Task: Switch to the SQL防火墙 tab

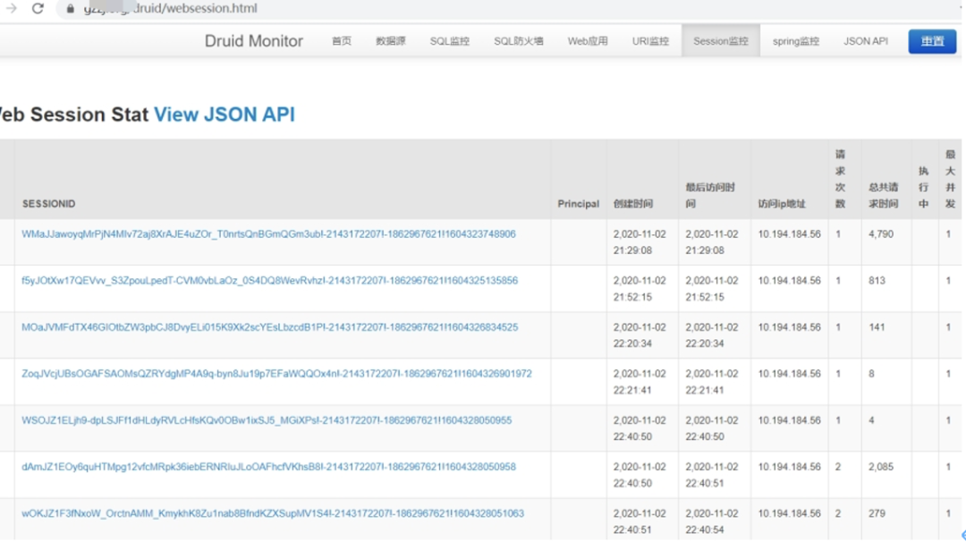Action: (x=518, y=41)
